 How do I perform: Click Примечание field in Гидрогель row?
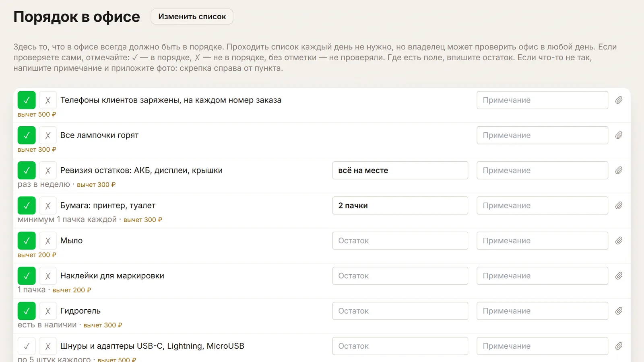coord(542,311)
